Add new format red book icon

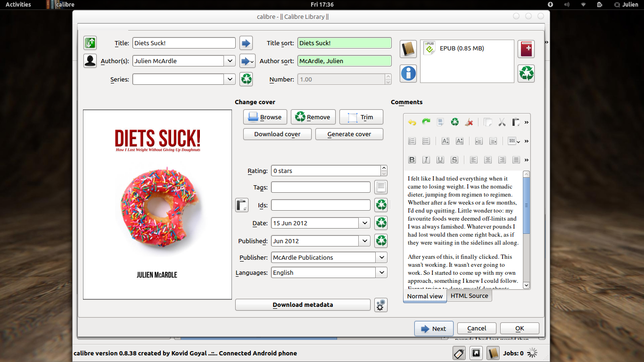pos(526,49)
